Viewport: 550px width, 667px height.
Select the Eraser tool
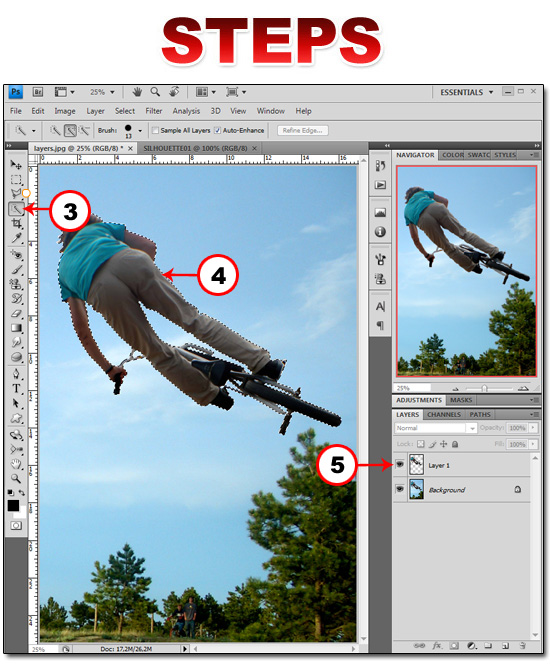pos(16,314)
